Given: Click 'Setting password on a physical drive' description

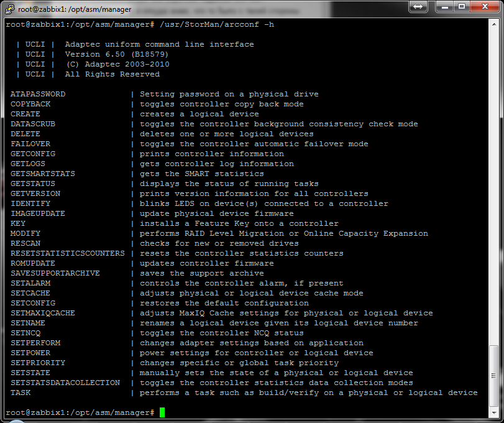Looking at the screenshot, I should (229, 95).
